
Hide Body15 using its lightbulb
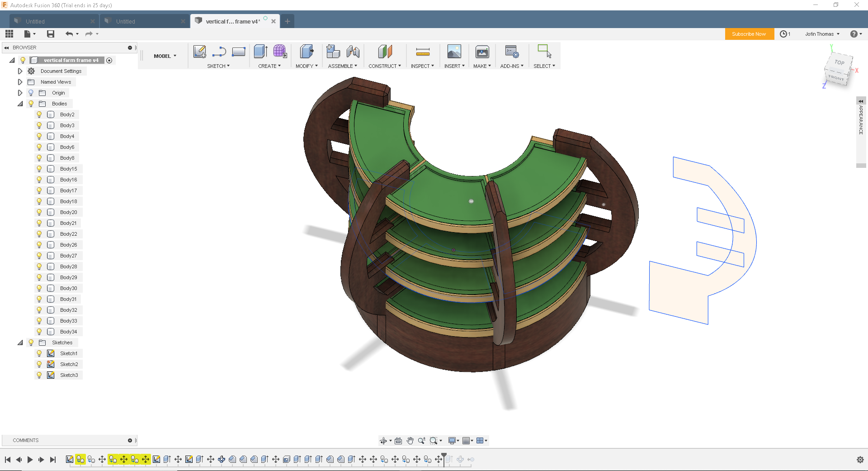coord(39,169)
